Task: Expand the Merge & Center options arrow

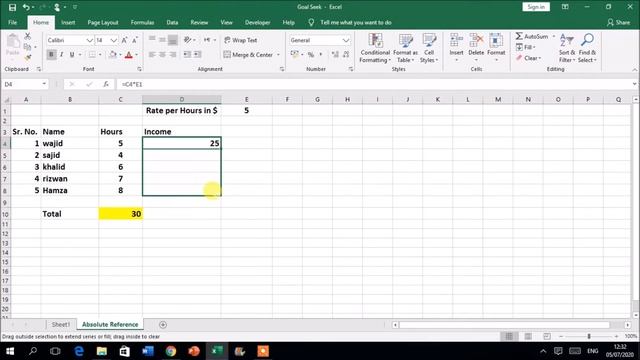Action: 278,54
